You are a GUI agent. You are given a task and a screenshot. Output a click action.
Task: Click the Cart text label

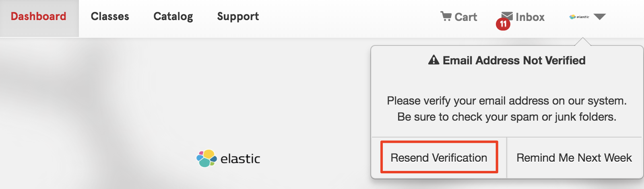tap(466, 17)
